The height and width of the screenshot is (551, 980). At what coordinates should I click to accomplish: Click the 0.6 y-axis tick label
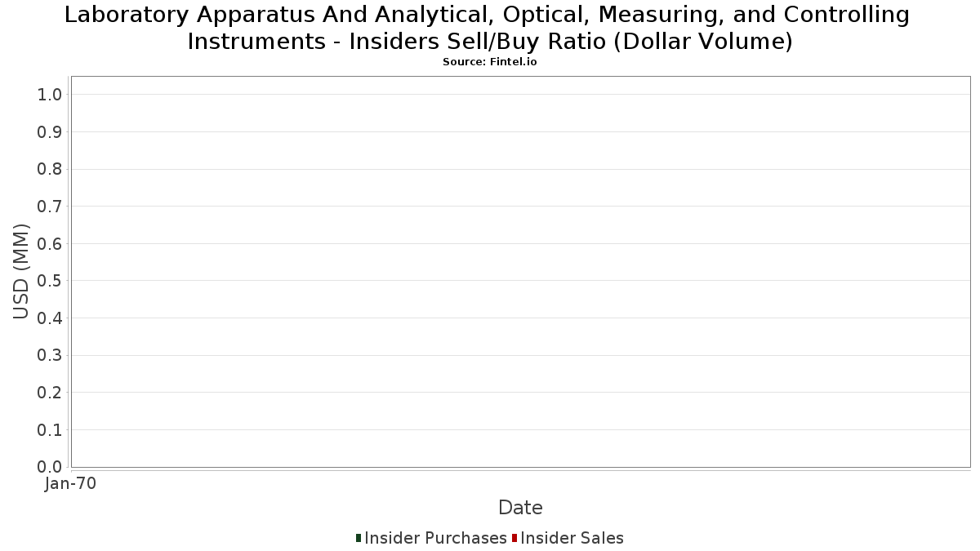pyautogui.click(x=50, y=244)
